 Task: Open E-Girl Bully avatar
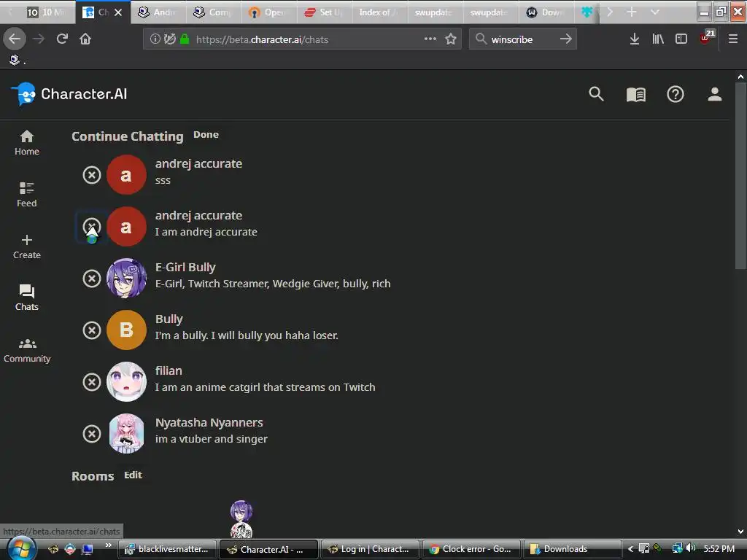pos(126,278)
